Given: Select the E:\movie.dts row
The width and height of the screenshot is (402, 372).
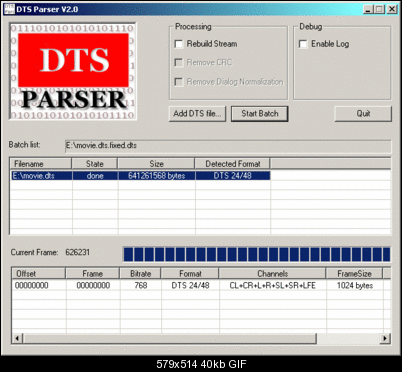Looking at the screenshot, I should click(x=141, y=176).
